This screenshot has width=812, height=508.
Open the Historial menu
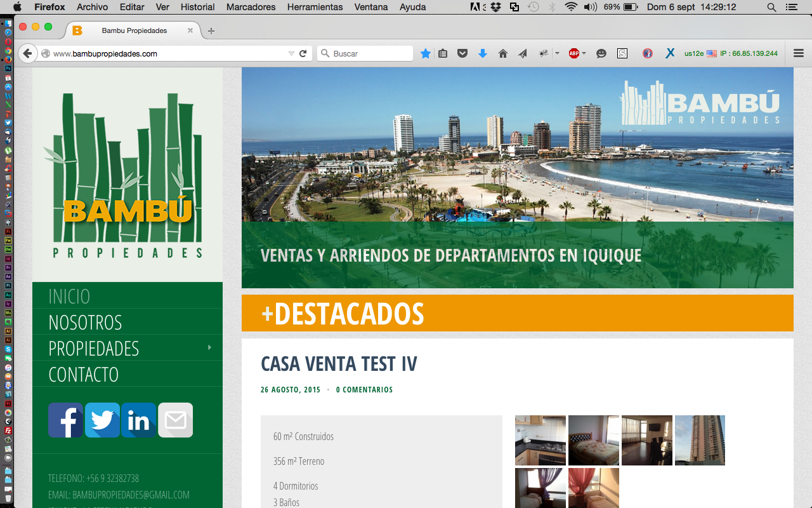(197, 7)
